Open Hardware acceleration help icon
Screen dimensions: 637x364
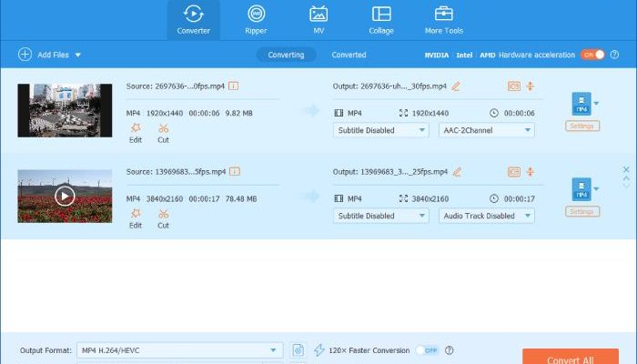pos(614,55)
